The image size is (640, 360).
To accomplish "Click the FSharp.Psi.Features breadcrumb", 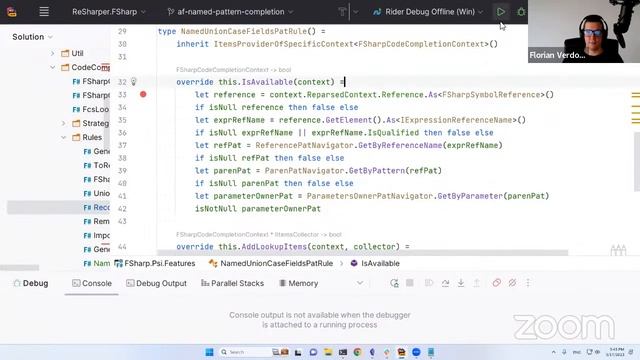I will [155, 263].
